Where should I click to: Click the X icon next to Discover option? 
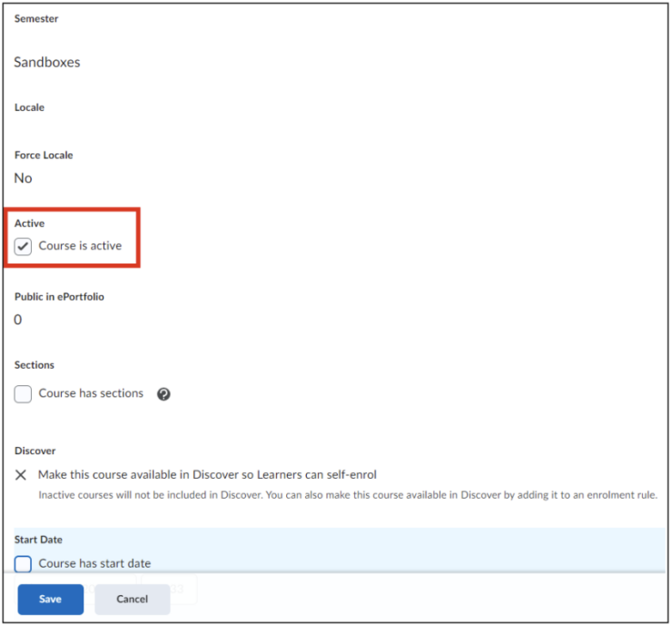22,475
